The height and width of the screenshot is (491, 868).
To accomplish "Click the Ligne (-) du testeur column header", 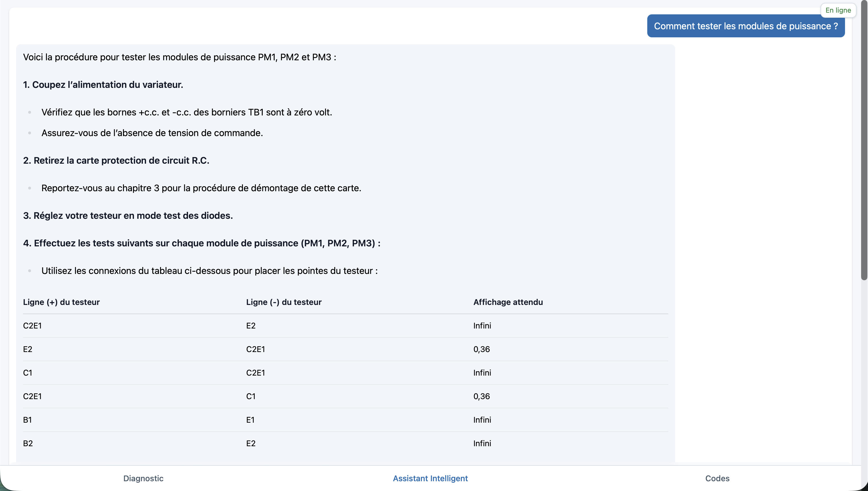I will tap(284, 302).
